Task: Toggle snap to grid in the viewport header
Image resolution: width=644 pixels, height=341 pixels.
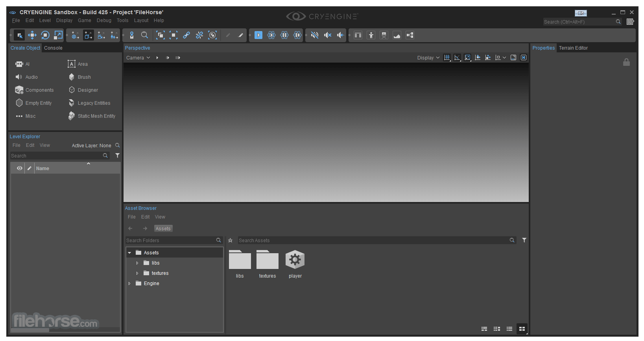Action: (x=447, y=57)
